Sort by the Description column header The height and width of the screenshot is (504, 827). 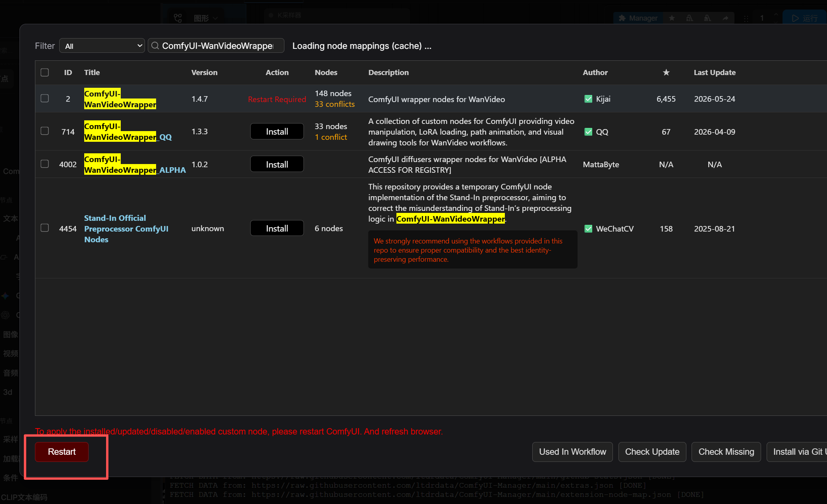pos(388,72)
